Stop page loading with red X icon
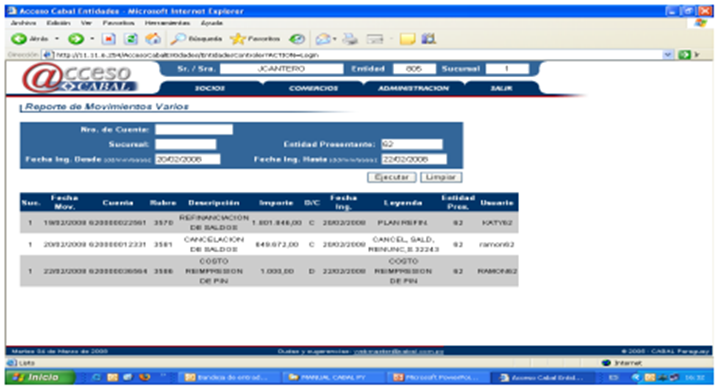 [108, 39]
